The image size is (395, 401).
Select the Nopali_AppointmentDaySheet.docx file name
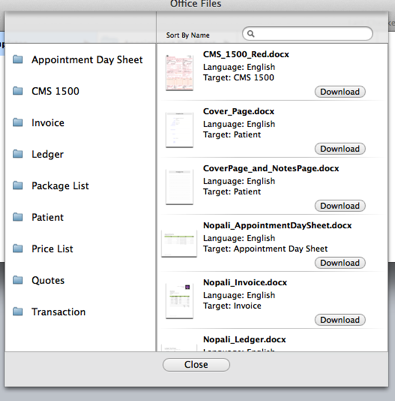coord(277,225)
